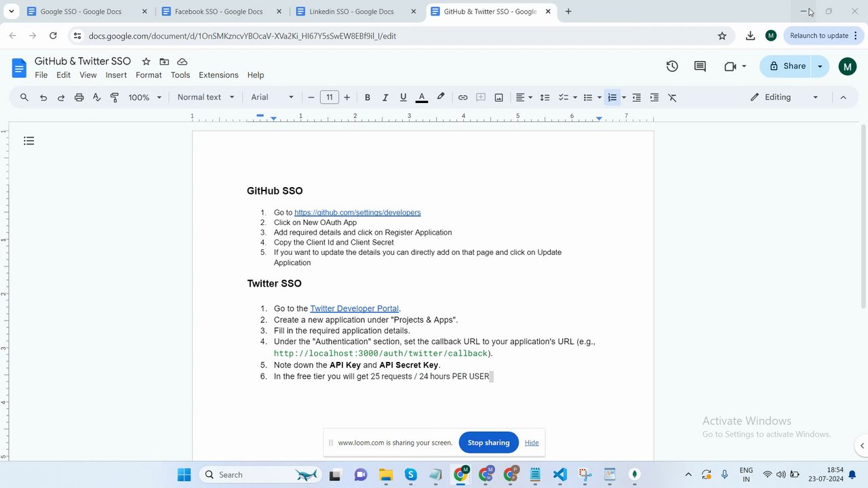
Task: Open Visual Studio Code from taskbar
Action: click(x=559, y=475)
